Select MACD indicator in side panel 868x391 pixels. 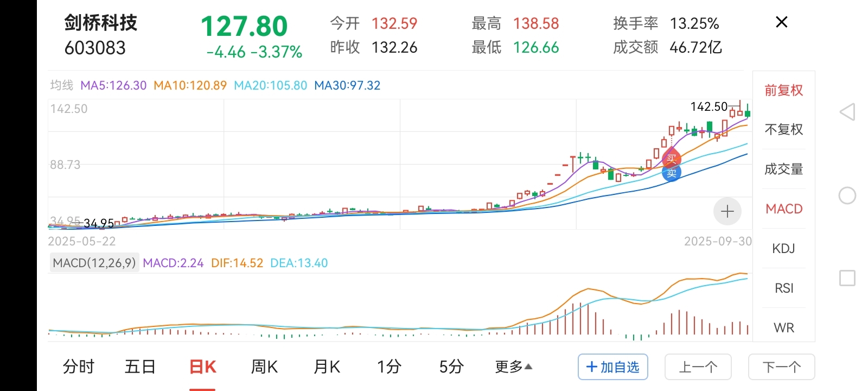coord(783,209)
